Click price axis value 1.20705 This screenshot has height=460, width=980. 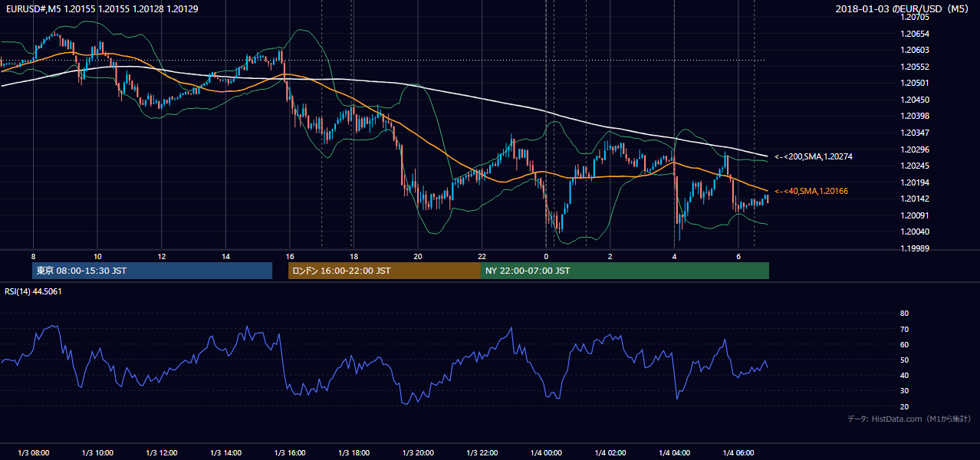[916, 17]
